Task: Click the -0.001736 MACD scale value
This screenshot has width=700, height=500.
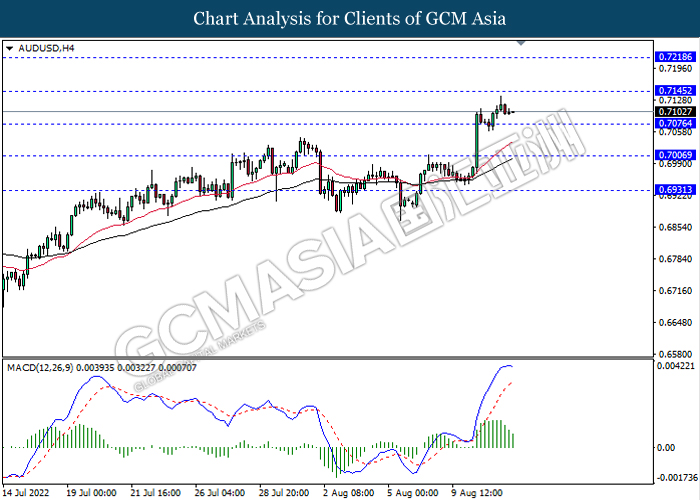Action: click(676, 478)
